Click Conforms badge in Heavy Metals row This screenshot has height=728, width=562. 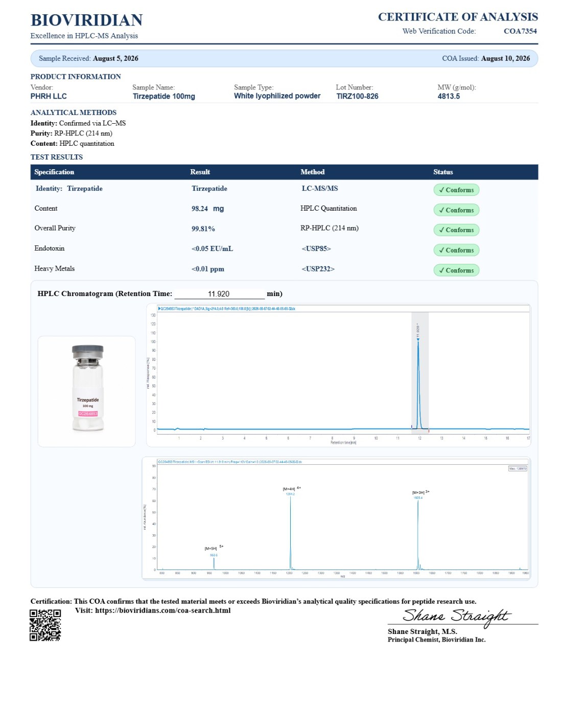456,270
